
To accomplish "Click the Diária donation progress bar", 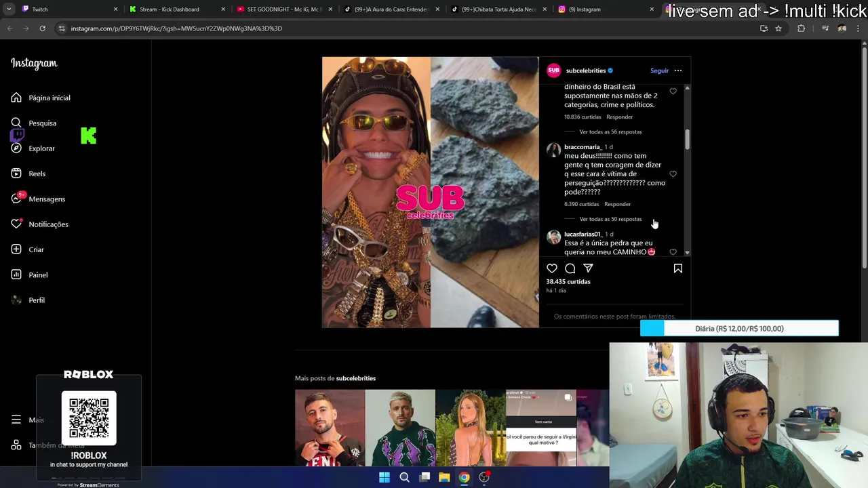I will pyautogui.click(x=739, y=329).
